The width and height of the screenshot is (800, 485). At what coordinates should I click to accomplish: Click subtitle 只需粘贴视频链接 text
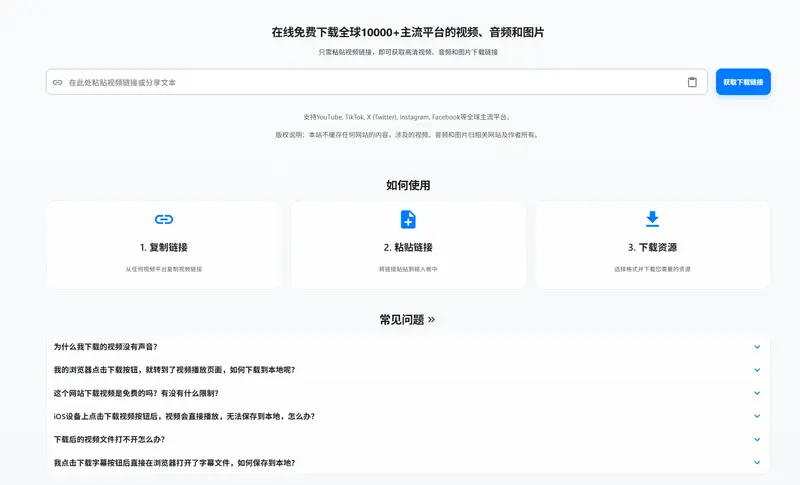coord(408,52)
